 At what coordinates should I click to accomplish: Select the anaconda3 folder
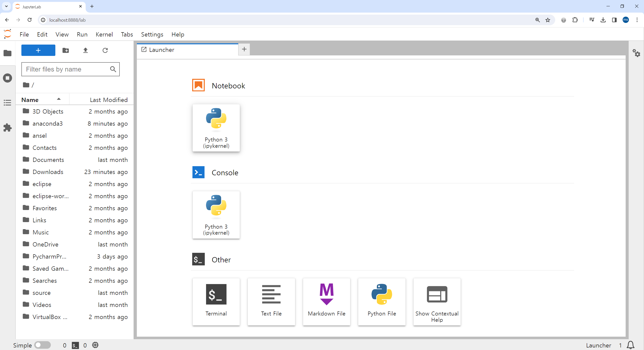75,124
